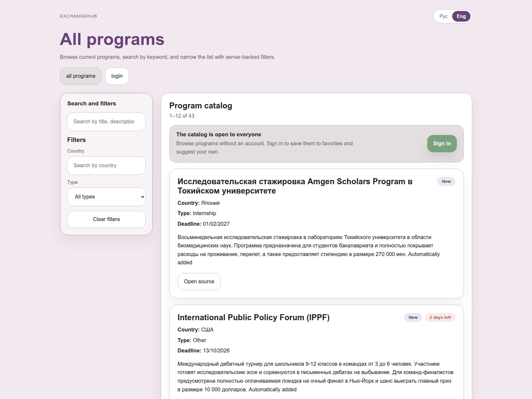Select the Amgen Scholars Program title
This screenshot has height=399, width=532.
pos(295,186)
